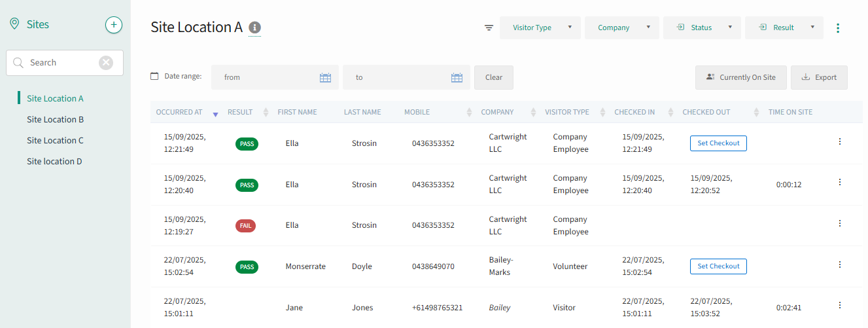Click the mobile number 0438649070
Screen dimensions: 868x328
[433, 267]
